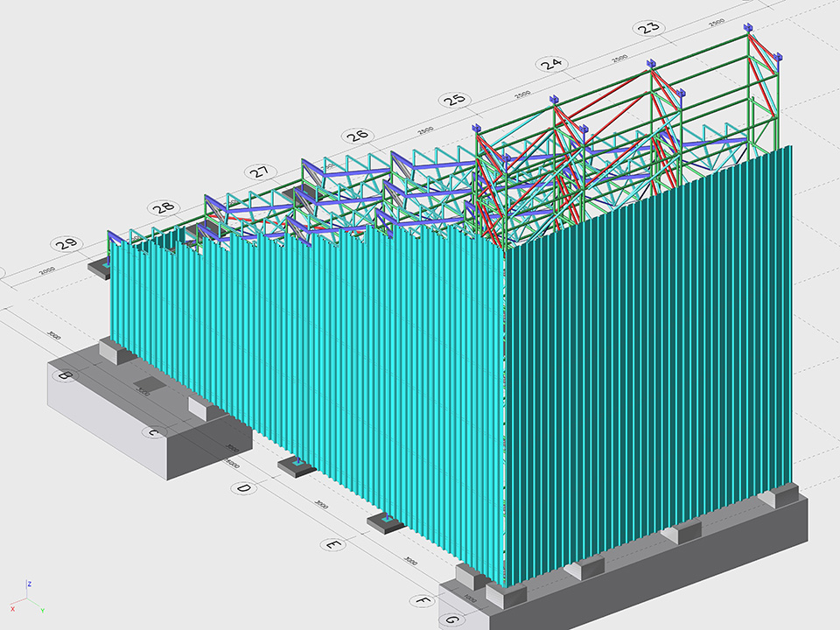The height and width of the screenshot is (630, 840).
Task: Click the grid bubble labeled 23
Action: pos(648,27)
